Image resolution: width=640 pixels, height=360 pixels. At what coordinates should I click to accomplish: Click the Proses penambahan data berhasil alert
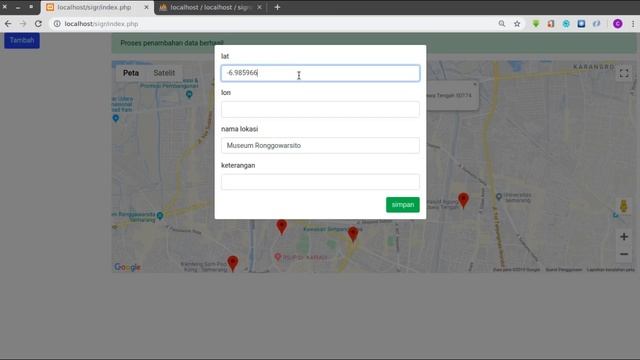(374, 43)
